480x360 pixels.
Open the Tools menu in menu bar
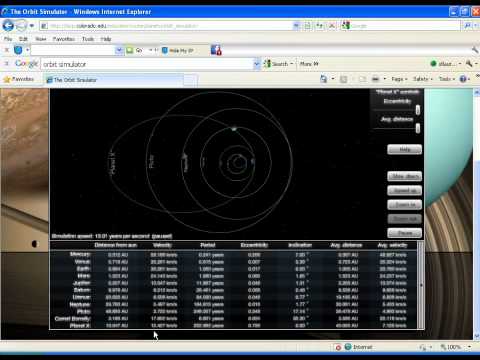(88, 39)
